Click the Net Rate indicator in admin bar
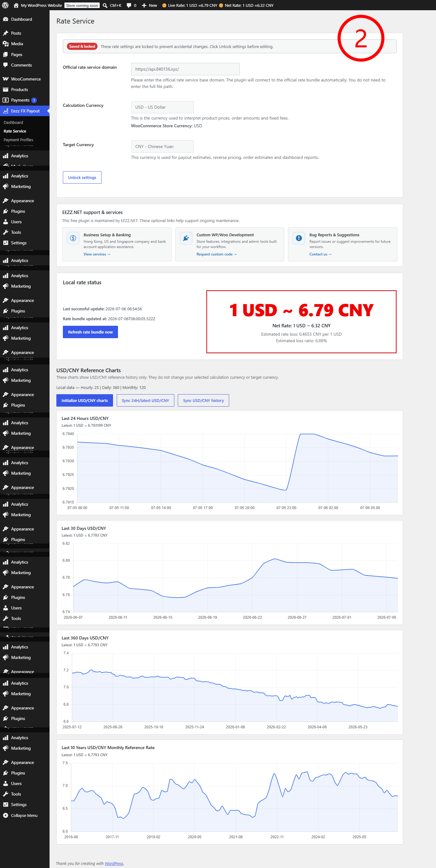Screen dimensions: 436x868 (246, 5)
